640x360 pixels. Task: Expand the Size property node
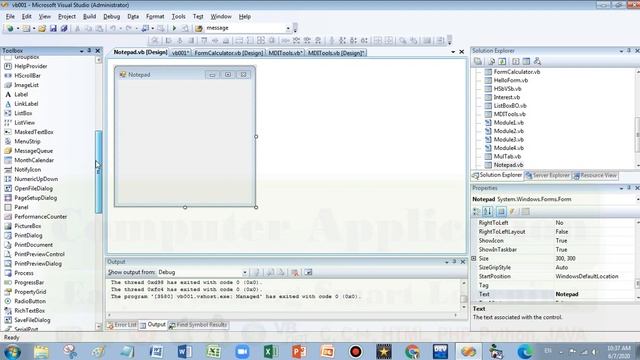coord(474,258)
